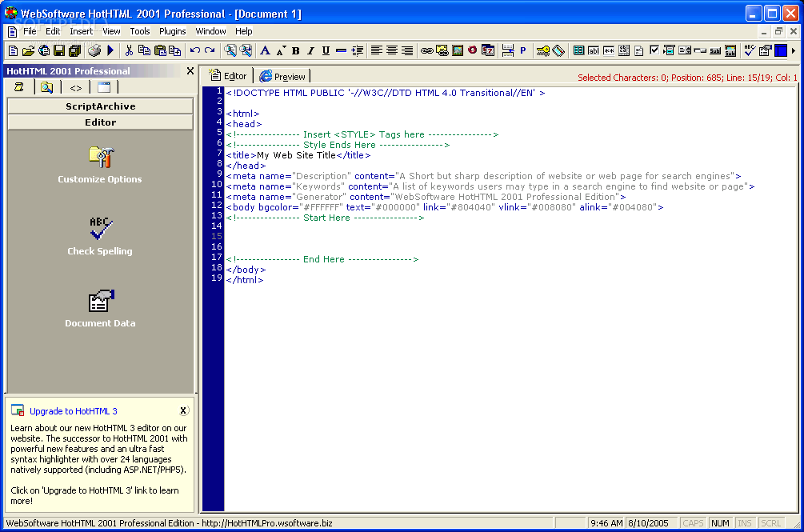This screenshot has width=804, height=532.
Task: Close the HotHTML 2001 Professional side panel
Action: [190, 70]
